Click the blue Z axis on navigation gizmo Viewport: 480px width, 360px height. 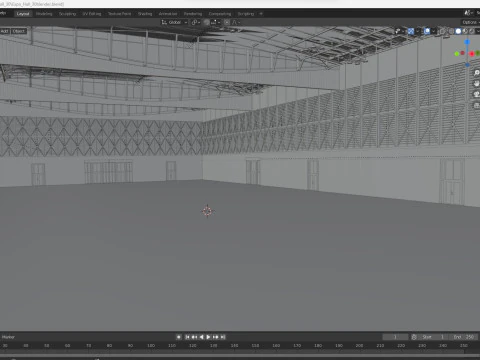pyautogui.click(x=467, y=42)
